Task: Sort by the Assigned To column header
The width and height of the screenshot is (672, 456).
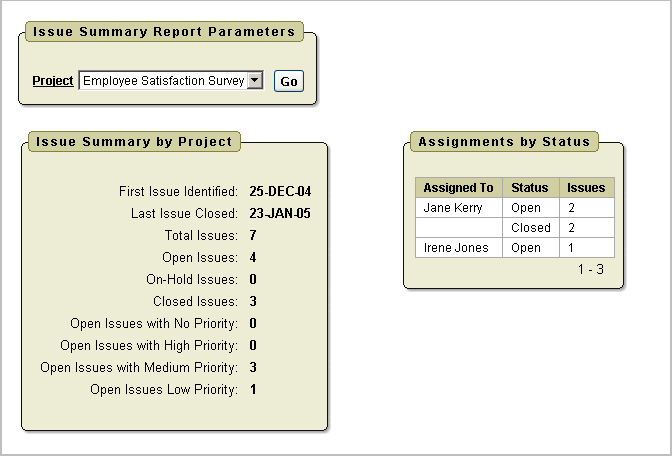Action: (458, 188)
